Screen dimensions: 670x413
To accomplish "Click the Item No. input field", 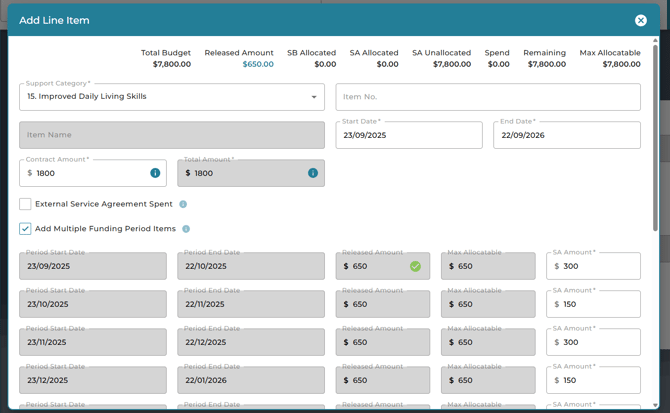I will [487, 97].
